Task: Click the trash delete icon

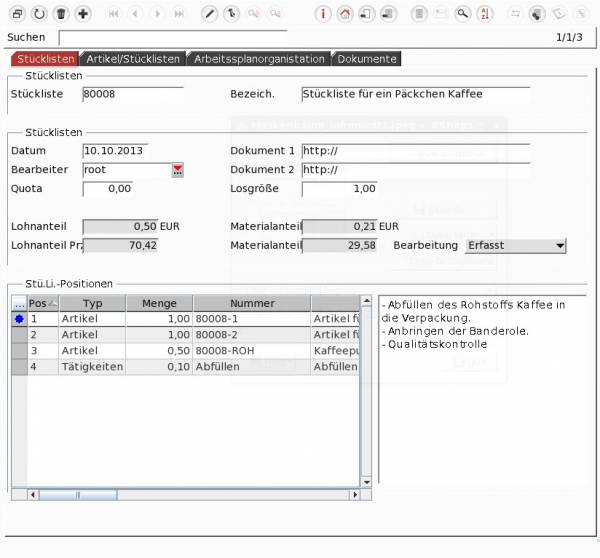Action: [x=61, y=14]
